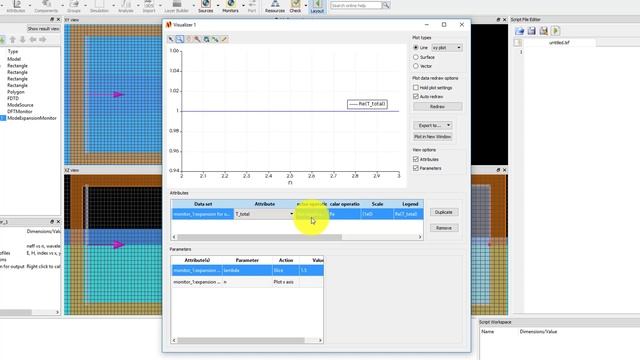The width and height of the screenshot is (640, 360).
Task: Open the Monitors dropdown arrow in toolbar
Action: coord(243,6)
